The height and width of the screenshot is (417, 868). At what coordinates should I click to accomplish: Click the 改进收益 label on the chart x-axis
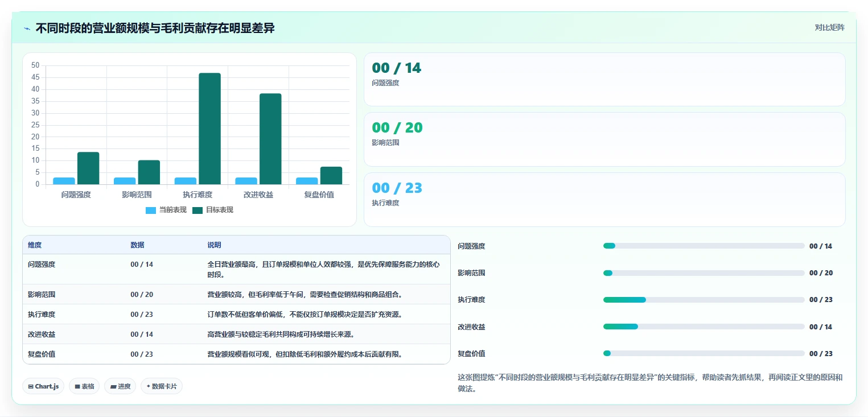click(x=258, y=195)
